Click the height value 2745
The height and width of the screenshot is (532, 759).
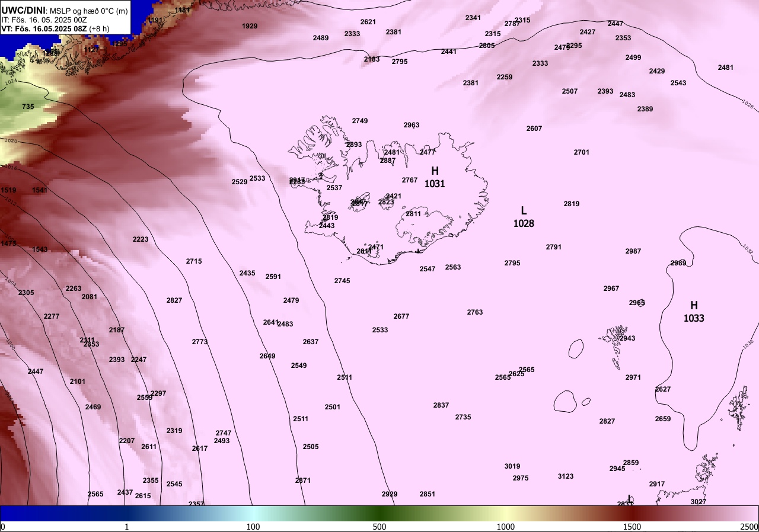pos(342,281)
